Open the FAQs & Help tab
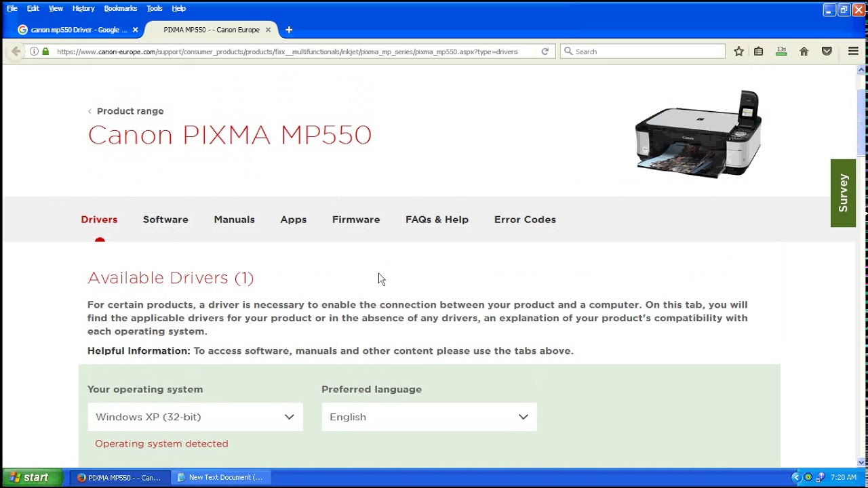The image size is (868, 488). pyautogui.click(x=437, y=220)
